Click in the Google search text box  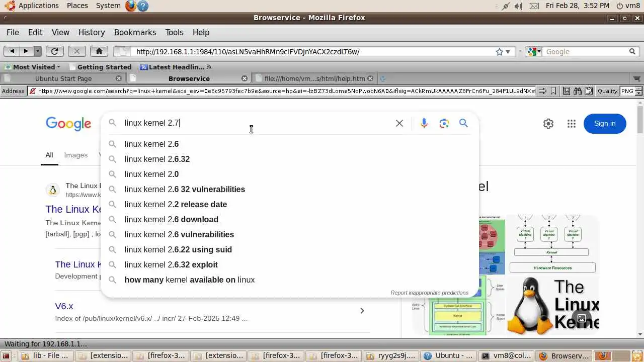tap(257, 123)
